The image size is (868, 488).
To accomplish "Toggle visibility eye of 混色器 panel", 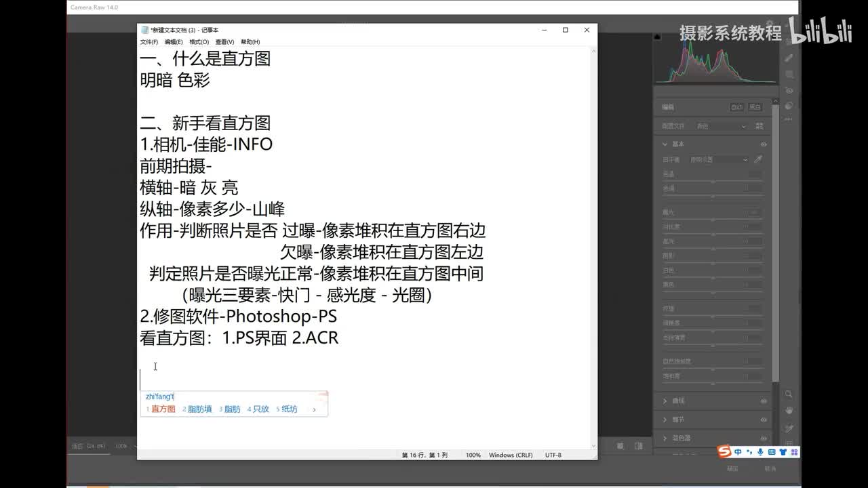I will 764,438.
